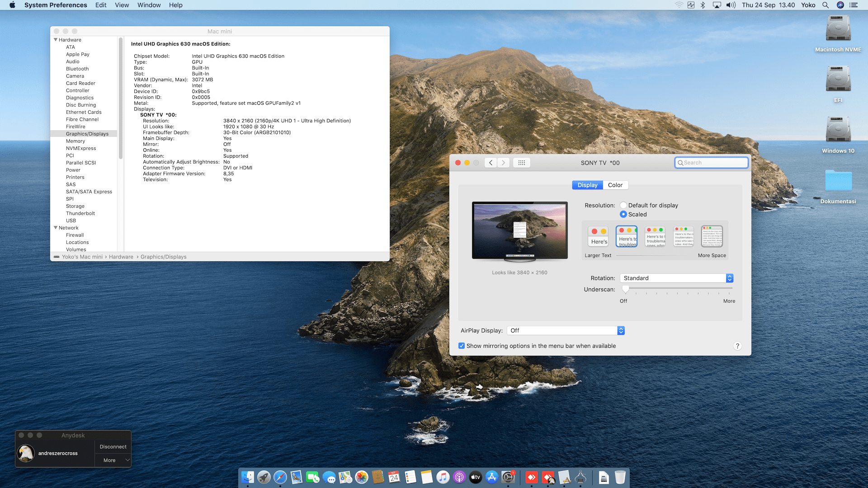This screenshot has height=488, width=868.
Task: Open Launchpad rocket icon in dock
Action: 264,477
